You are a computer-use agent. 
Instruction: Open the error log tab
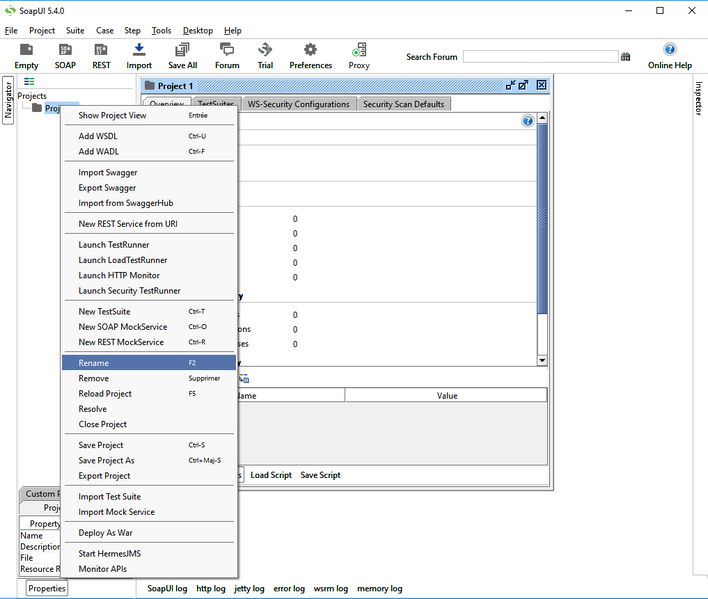(289, 589)
